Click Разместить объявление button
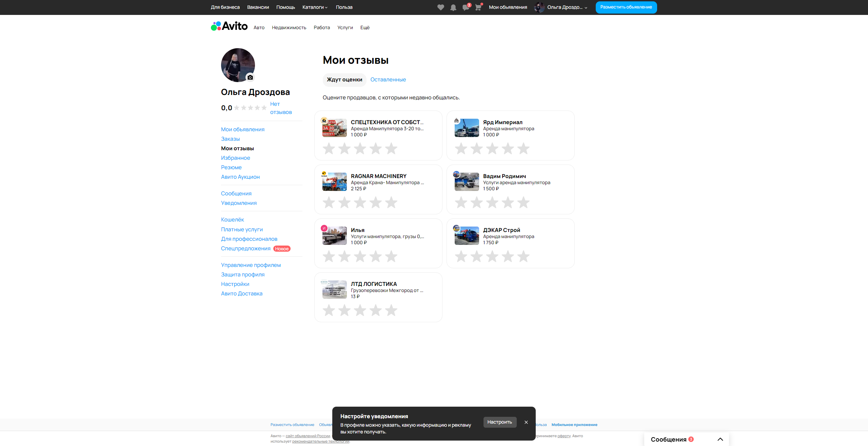The height and width of the screenshot is (446, 868). [626, 7]
